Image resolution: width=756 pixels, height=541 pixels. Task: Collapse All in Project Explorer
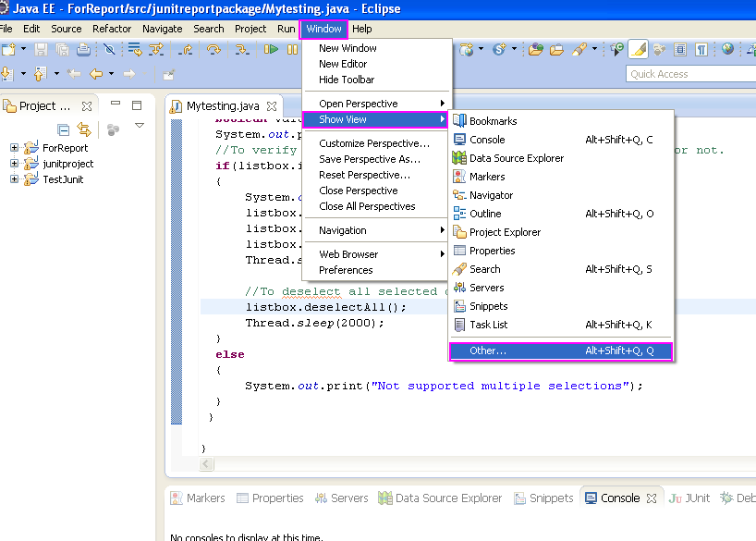(63, 129)
